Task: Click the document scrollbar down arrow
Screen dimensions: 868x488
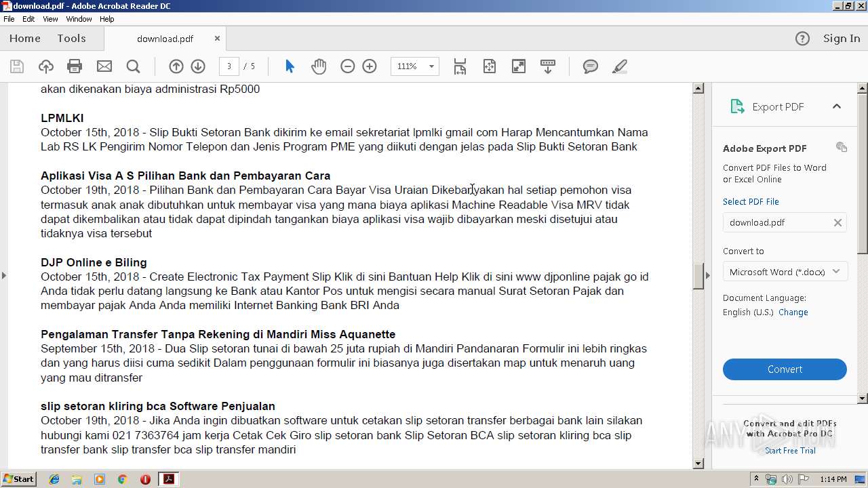Action: [698, 464]
